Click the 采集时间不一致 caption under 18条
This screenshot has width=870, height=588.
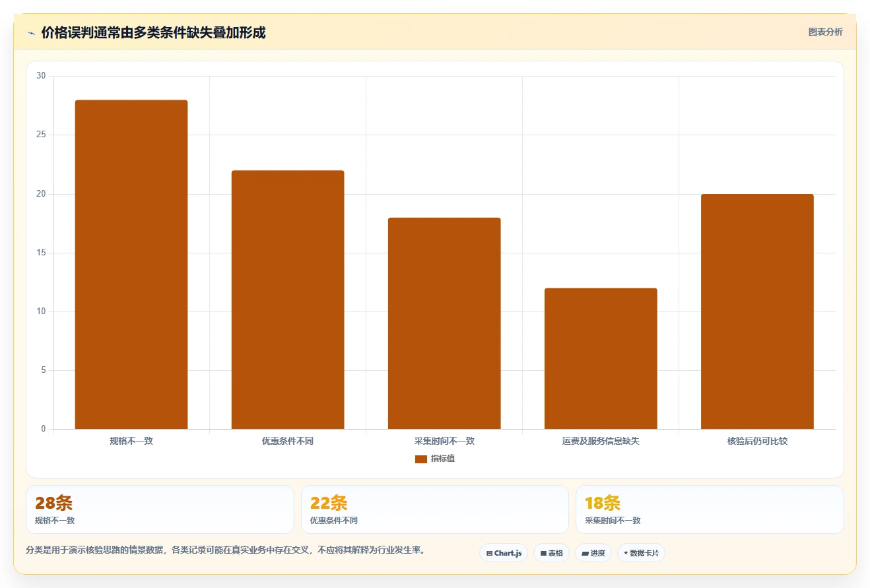(x=613, y=521)
